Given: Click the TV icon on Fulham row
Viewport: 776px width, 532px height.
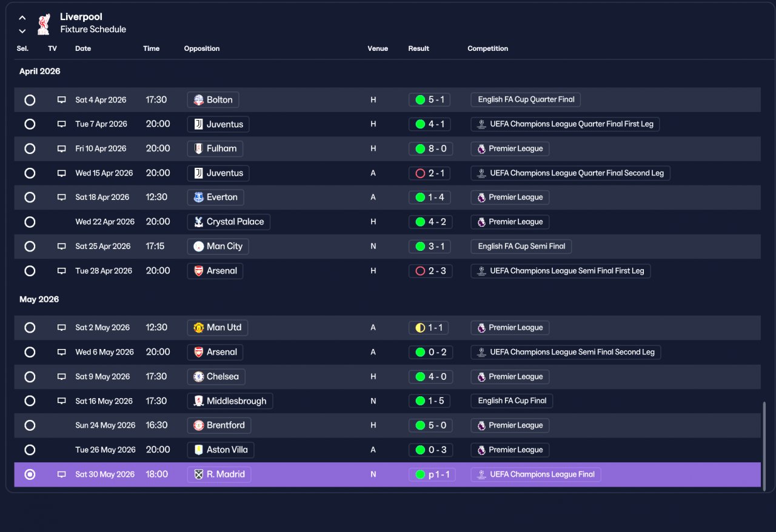Looking at the screenshot, I should tap(61, 148).
